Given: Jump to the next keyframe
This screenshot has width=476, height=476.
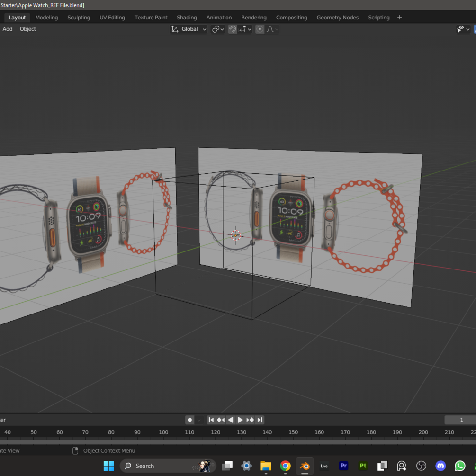Looking at the screenshot, I should tap(250, 420).
